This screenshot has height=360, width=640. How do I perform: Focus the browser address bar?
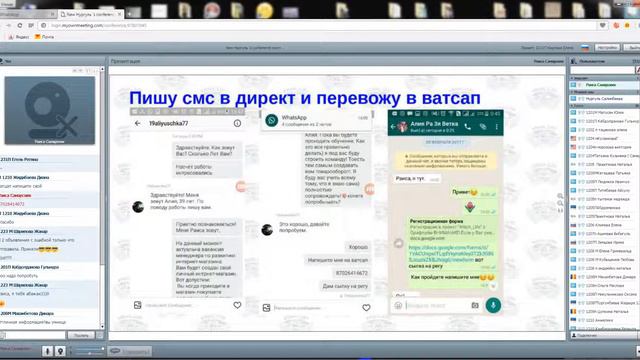click(x=318, y=25)
